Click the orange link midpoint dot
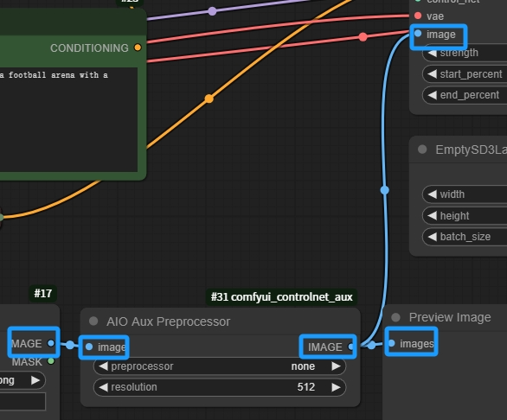Screen dimensions: 507x420 click(209, 99)
